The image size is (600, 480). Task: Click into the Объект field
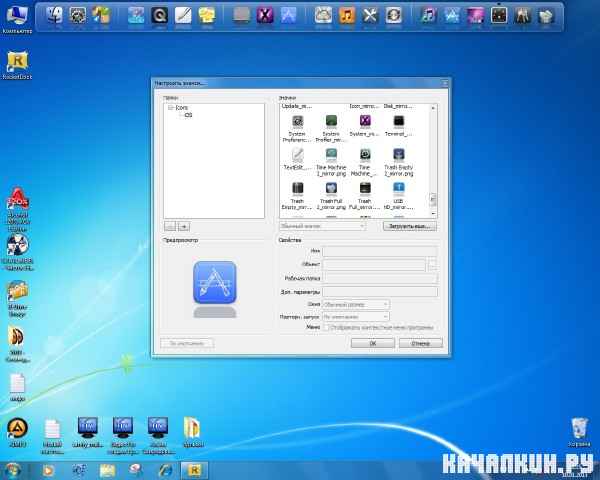coord(374,264)
